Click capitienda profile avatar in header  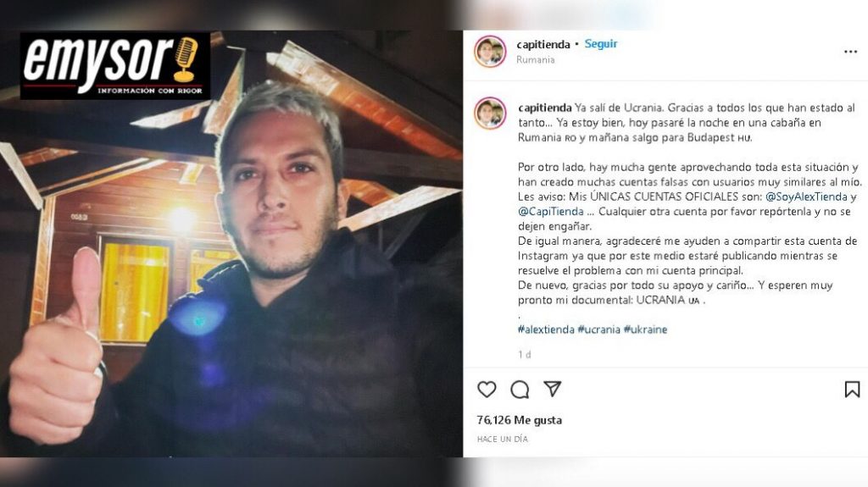pos(490,52)
